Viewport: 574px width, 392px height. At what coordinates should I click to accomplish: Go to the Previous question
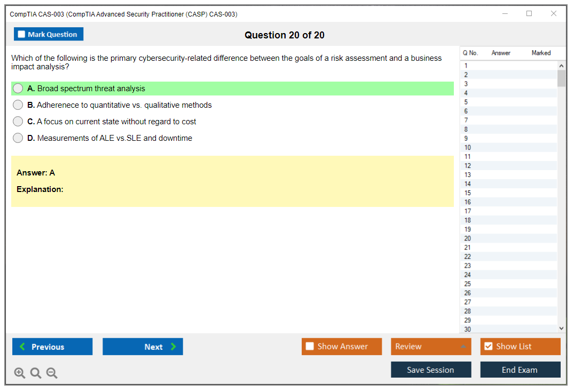point(52,347)
